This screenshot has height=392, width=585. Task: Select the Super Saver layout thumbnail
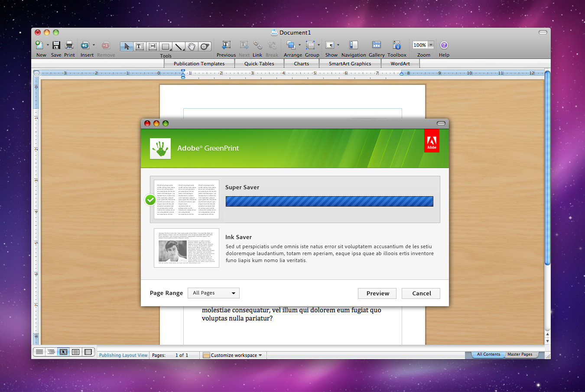[186, 199]
